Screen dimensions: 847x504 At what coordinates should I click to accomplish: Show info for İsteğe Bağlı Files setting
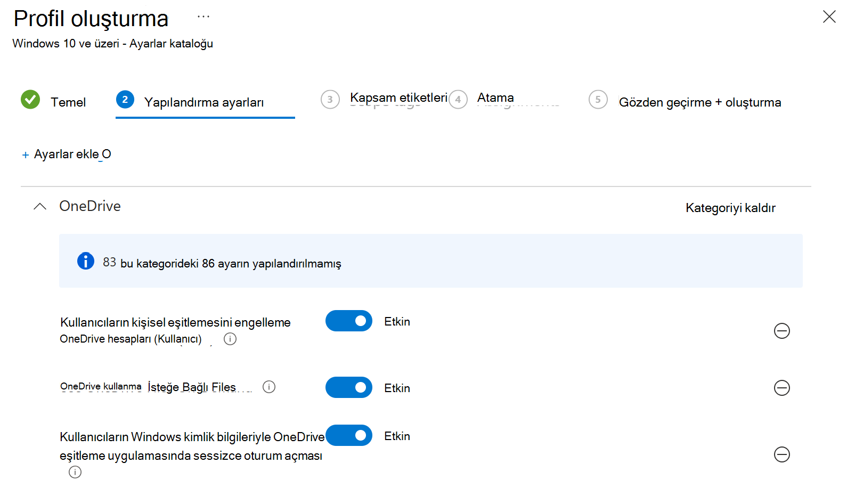[269, 387]
